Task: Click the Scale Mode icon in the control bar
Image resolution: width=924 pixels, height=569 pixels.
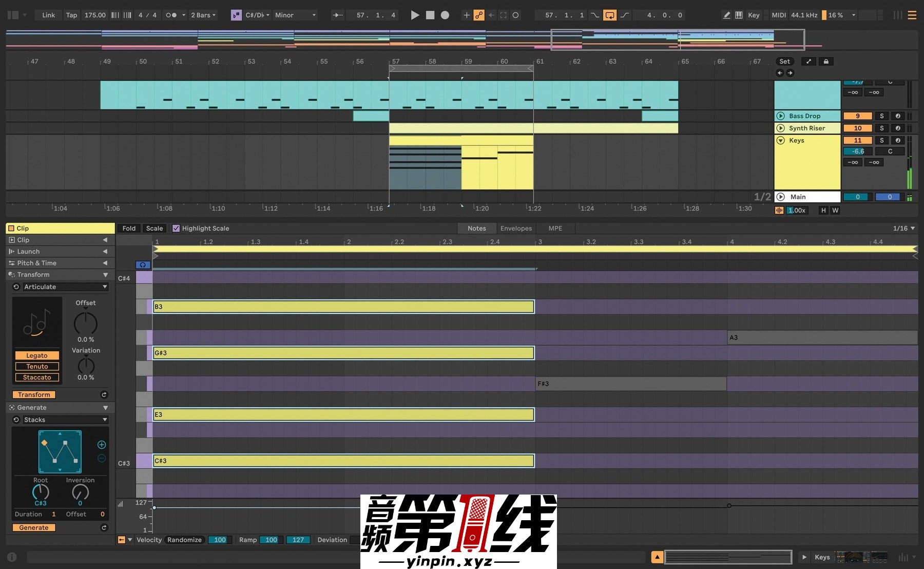Action: (x=236, y=15)
